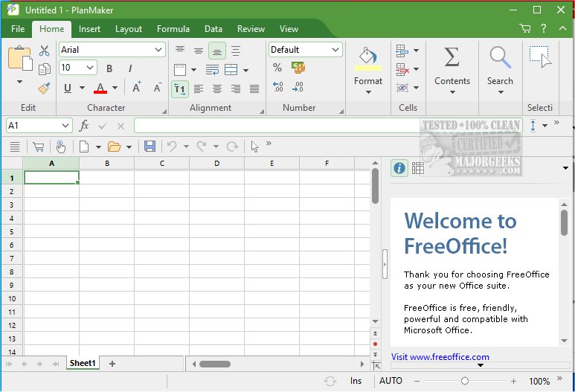Screen dimensions: 575x392
Task: Remove a decimal place
Action: pyautogui.click(x=298, y=86)
